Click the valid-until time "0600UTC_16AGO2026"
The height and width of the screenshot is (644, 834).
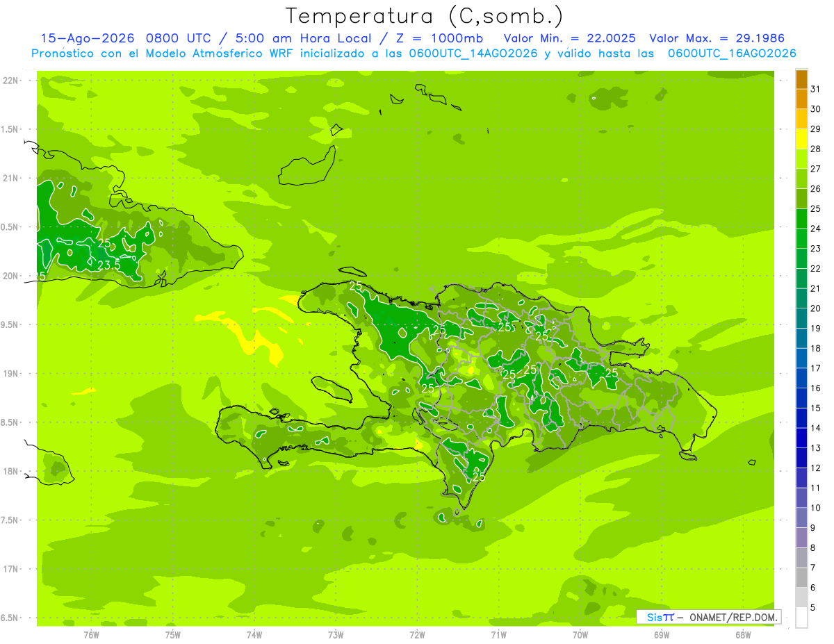pos(732,53)
